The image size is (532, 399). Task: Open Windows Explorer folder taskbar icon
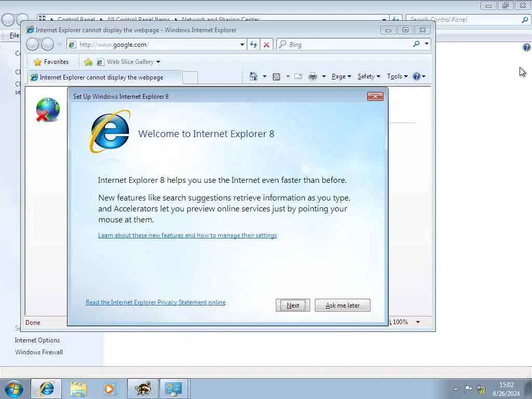coord(78,389)
